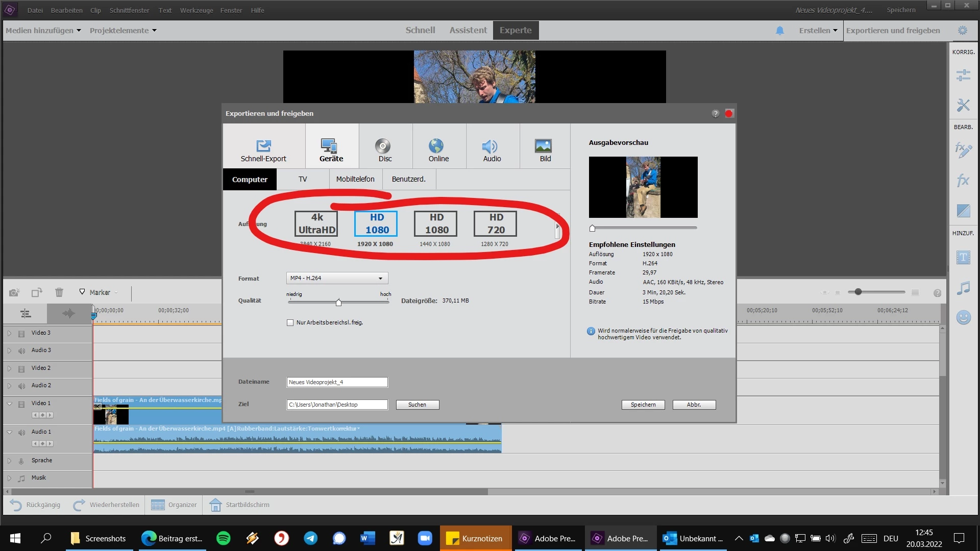The width and height of the screenshot is (980, 551).
Task: Select the 4k UltraHD resolution preset
Action: (x=316, y=224)
